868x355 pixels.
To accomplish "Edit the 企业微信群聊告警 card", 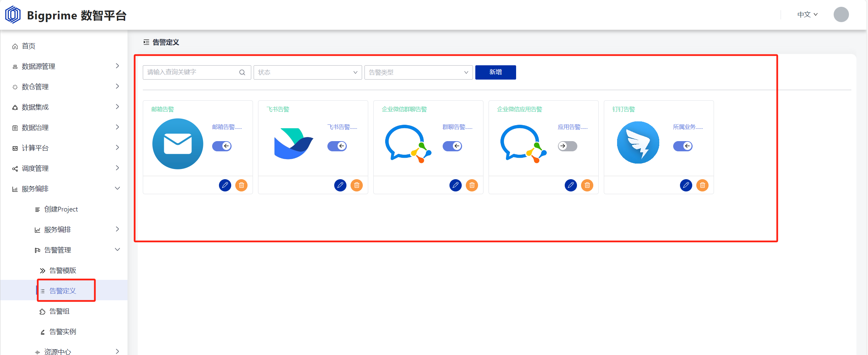I will click(455, 185).
